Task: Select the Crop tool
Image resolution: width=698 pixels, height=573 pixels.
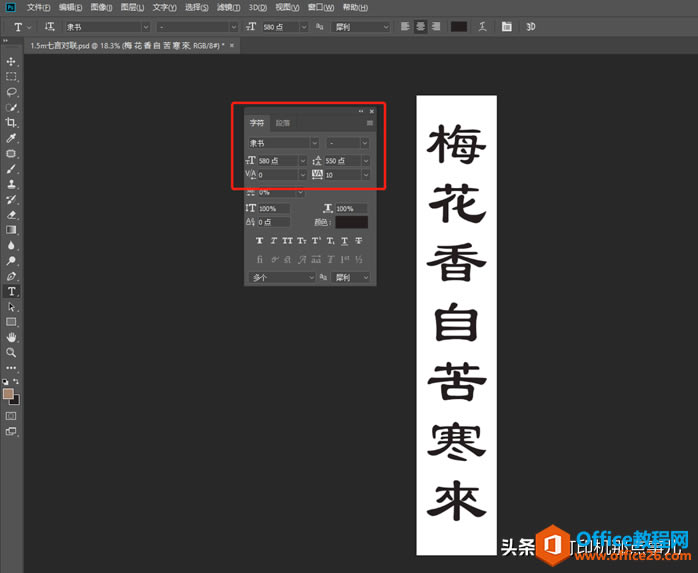Action: 11,123
